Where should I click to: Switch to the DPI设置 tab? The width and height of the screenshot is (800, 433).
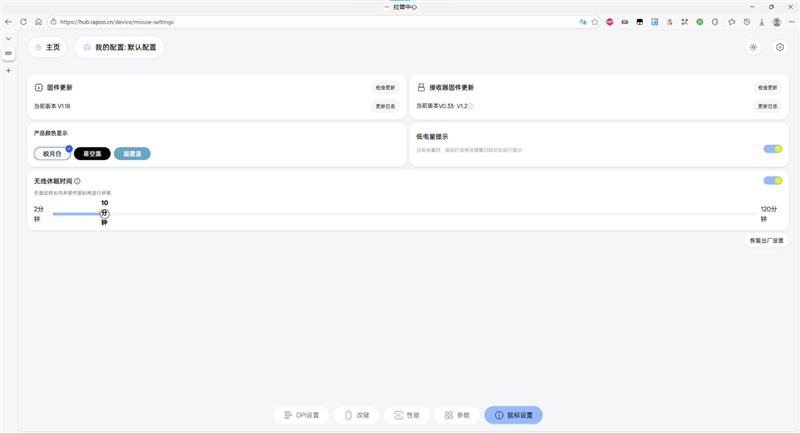click(x=302, y=415)
